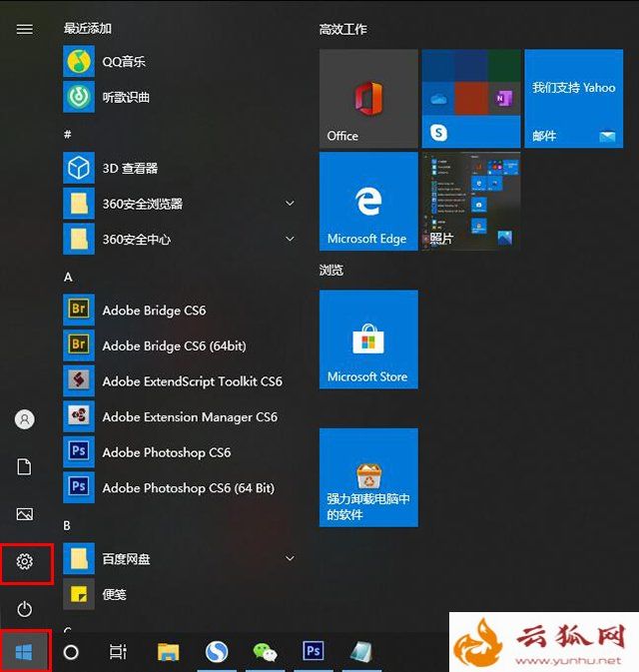639x672 pixels.
Task: Click the 360安全中心 folder icon
Action: click(x=79, y=239)
